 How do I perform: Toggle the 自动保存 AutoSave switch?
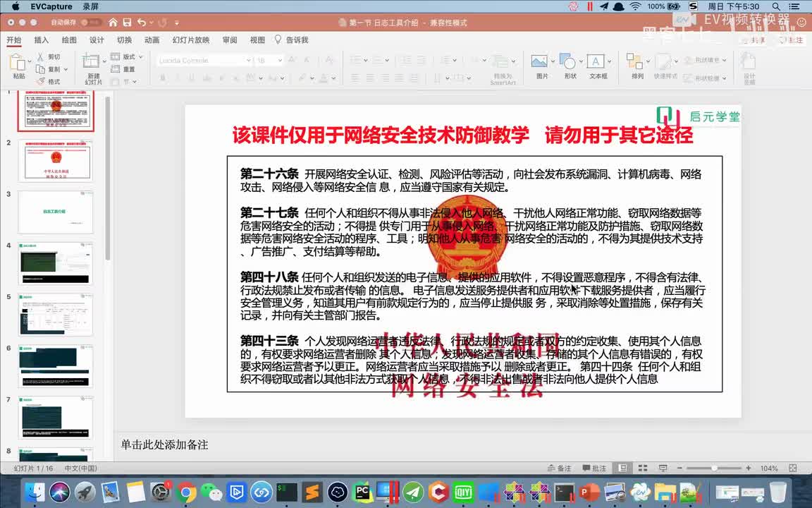coord(91,23)
